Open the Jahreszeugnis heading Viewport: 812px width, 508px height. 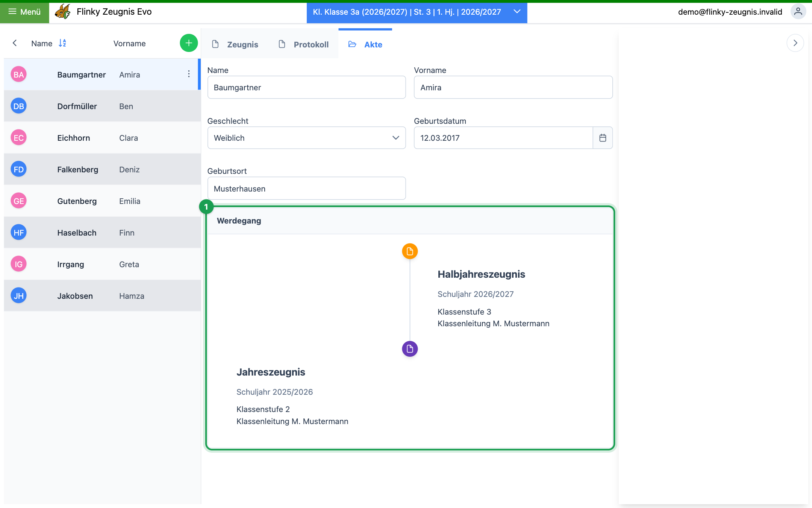(x=271, y=372)
